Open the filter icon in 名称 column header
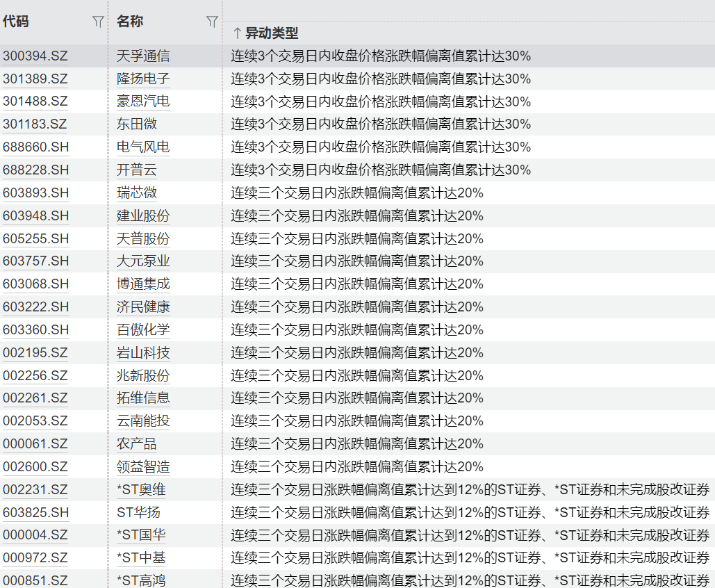 tap(212, 22)
